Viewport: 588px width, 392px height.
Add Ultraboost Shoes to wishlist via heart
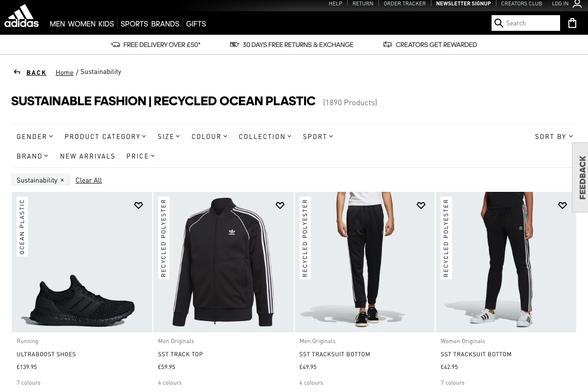(x=139, y=205)
